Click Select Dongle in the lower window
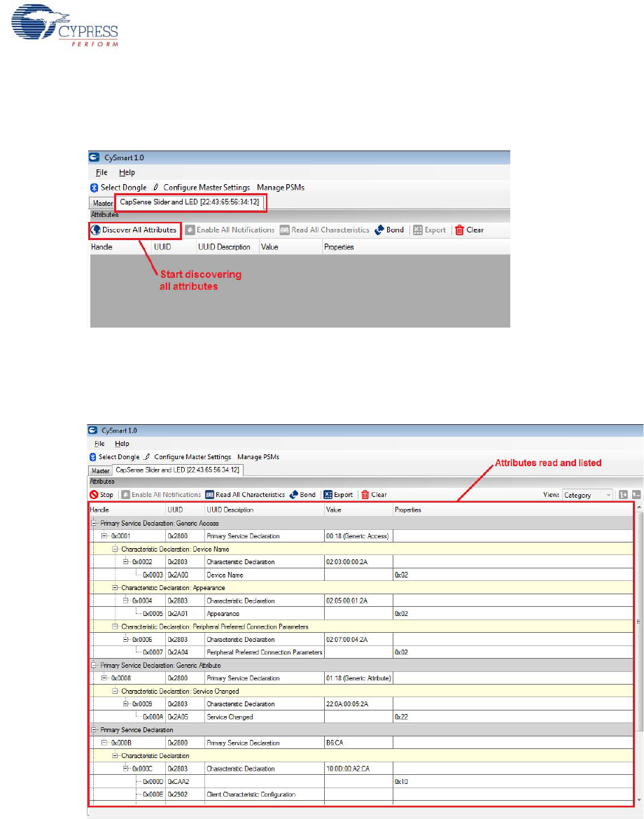644x819 pixels. pos(114,457)
